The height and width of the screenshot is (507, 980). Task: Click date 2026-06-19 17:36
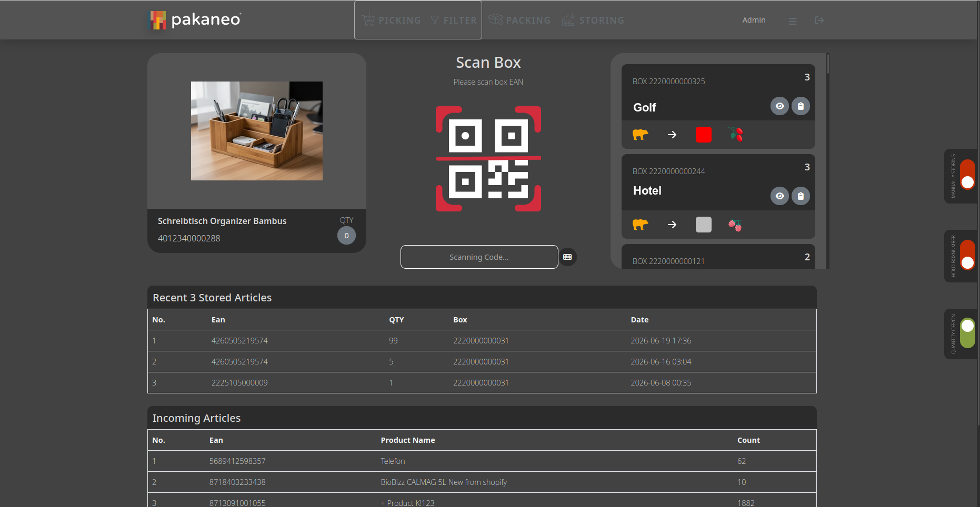(661, 341)
